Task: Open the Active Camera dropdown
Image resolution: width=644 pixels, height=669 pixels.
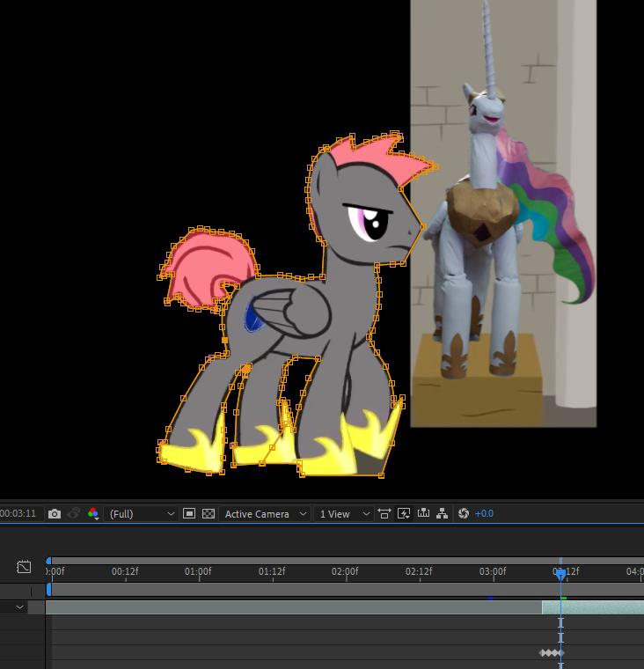Action: click(x=265, y=514)
